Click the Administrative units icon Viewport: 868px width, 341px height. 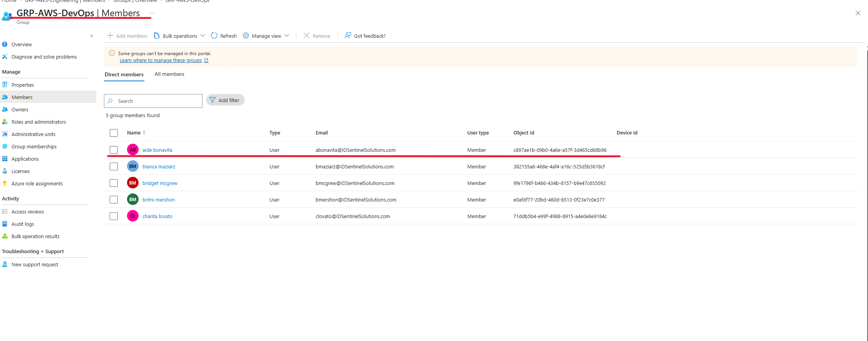pyautogui.click(x=5, y=134)
